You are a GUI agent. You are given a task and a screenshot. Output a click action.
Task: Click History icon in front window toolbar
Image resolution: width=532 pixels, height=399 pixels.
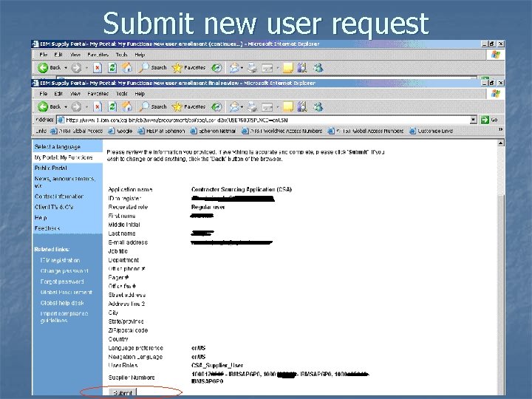pyautogui.click(x=216, y=107)
